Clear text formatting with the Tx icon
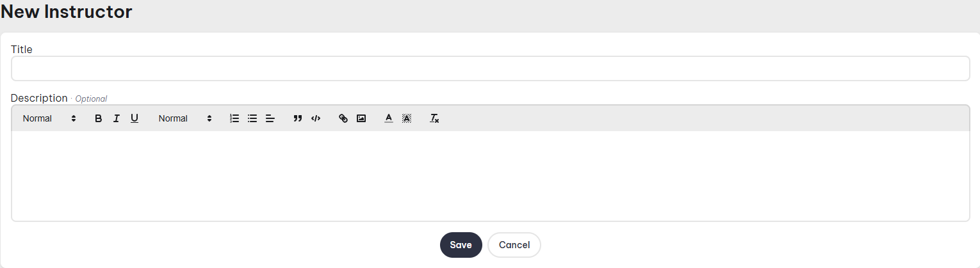 (x=434, y=118)
